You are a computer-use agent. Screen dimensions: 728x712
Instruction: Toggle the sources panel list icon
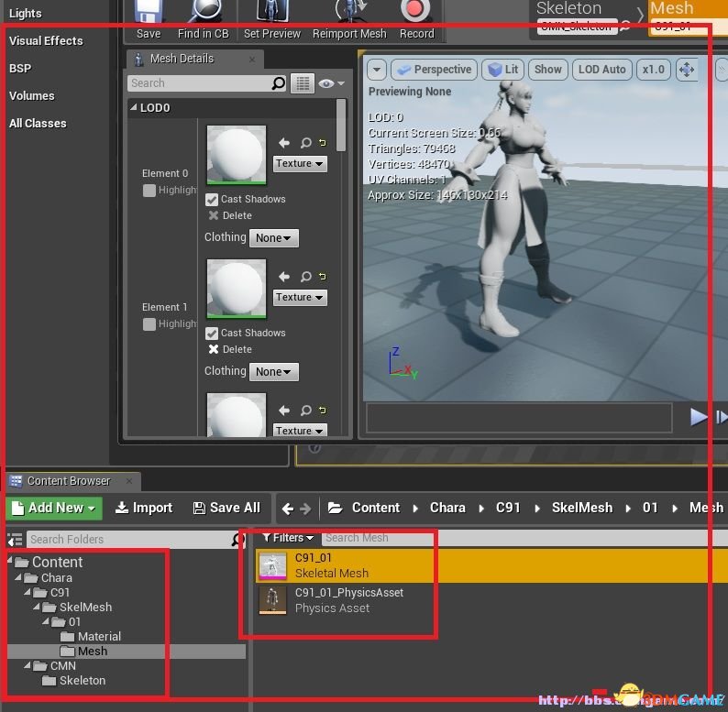pyautogui.click(x=15, y=540)
